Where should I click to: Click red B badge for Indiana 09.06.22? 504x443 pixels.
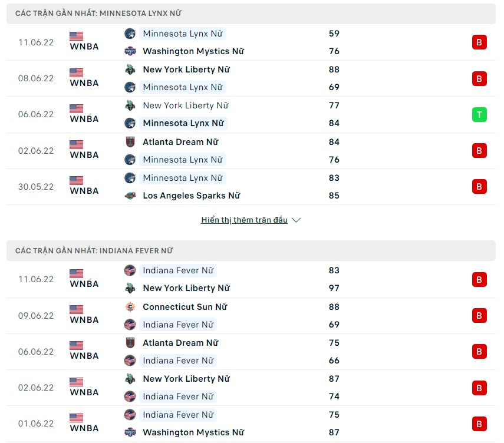click(479, 316)
